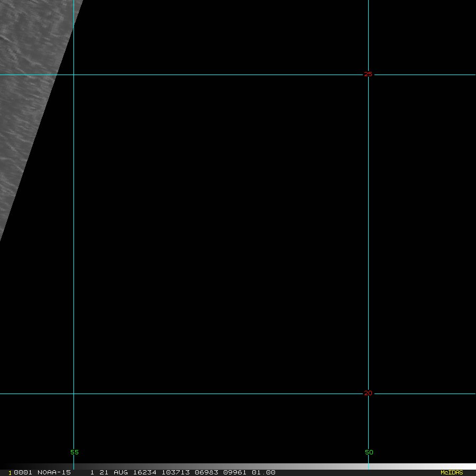
Task: Click the 09961 value in status line
Action: point(234,472)
